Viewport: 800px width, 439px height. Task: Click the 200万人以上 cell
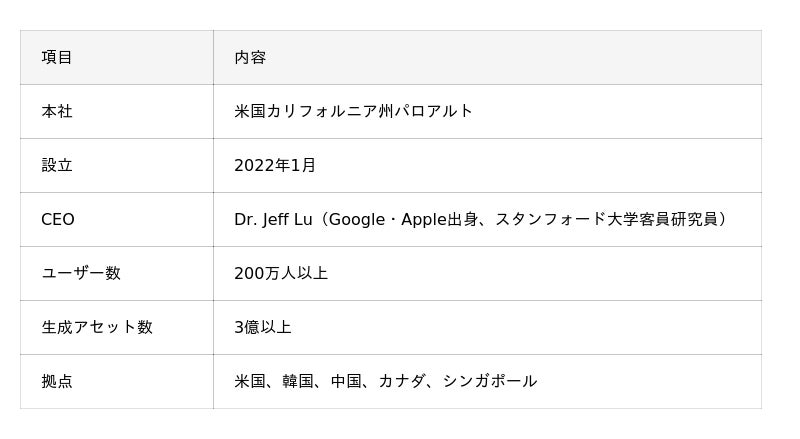[281, 274]
